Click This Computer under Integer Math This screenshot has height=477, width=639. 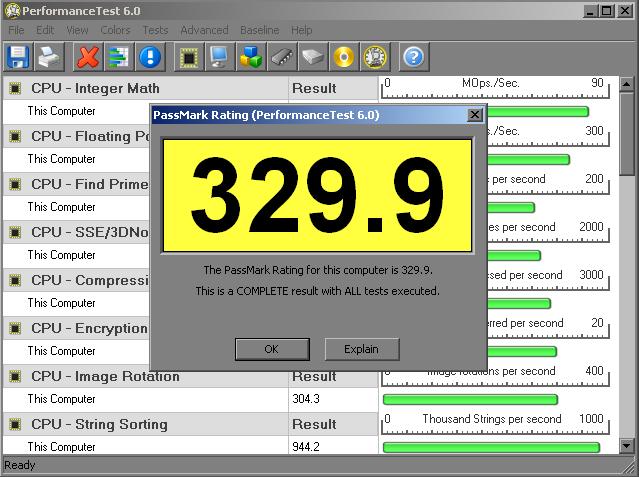pyautogui.click(x=62, y=111)
